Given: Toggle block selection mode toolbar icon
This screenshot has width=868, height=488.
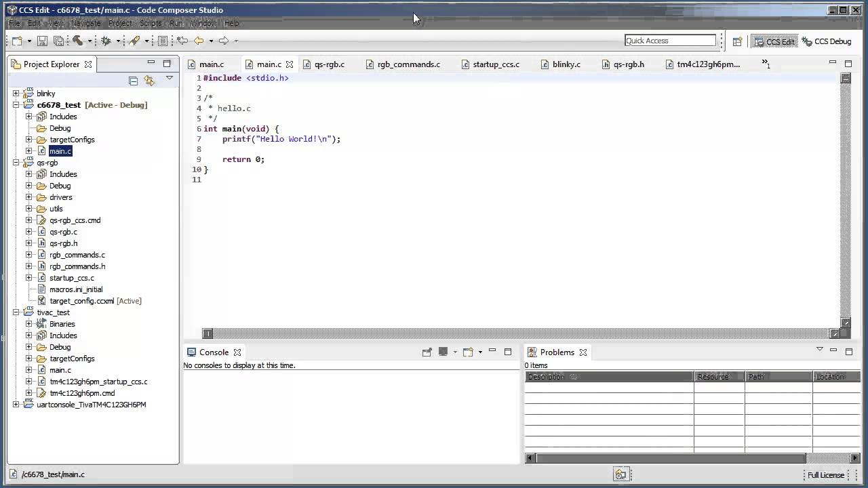Looking at the screenshot, I should (162, 41).
